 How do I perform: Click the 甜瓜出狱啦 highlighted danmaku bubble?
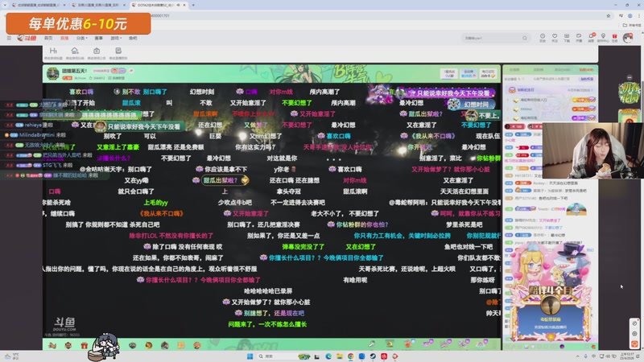[225, 180]
